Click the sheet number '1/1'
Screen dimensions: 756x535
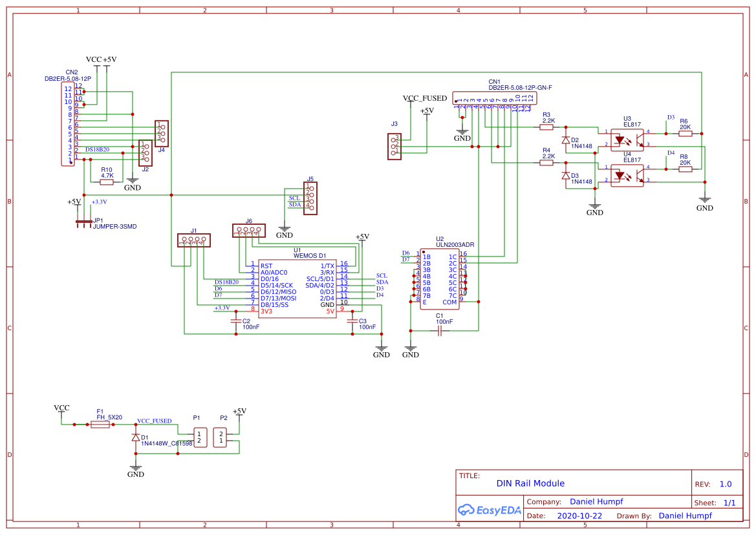click(x=729, y=503)
